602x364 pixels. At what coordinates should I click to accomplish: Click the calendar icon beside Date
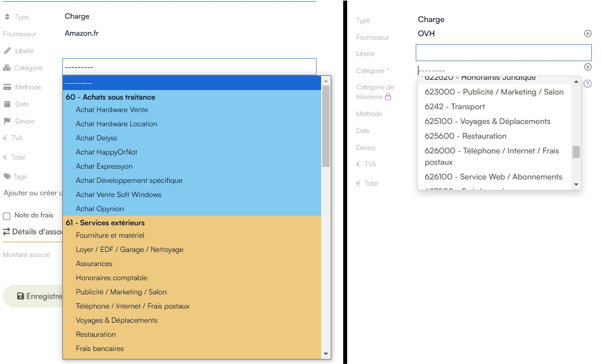7,104
